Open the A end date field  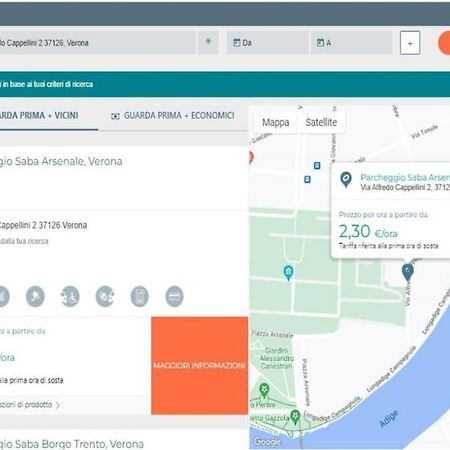click(351, 43)
